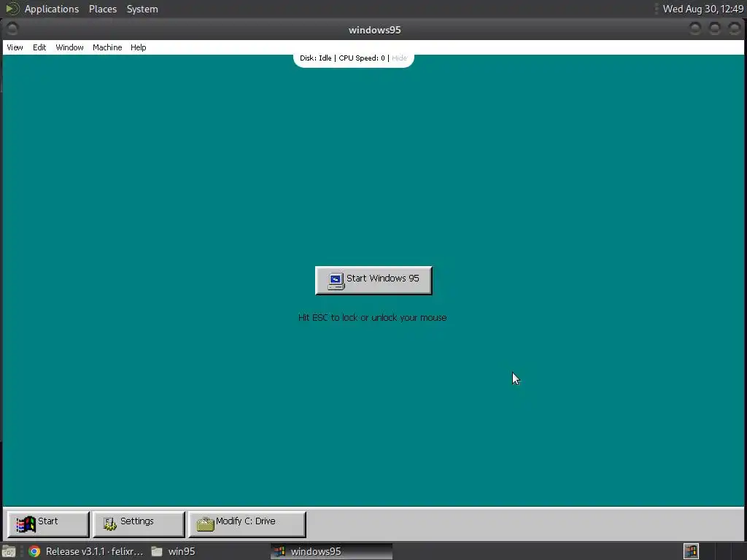
Task: Click the Disk: Idle status text
Action: (x=315, y=58)
